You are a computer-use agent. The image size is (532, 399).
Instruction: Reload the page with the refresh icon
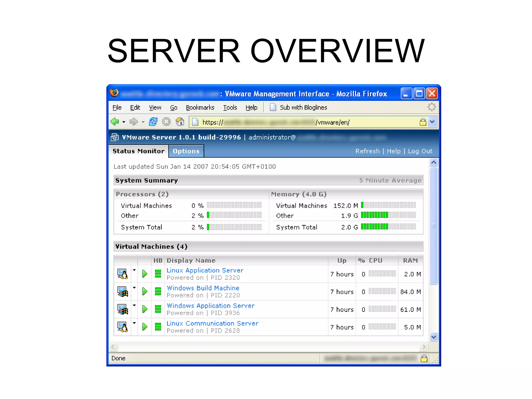[153, 122]
